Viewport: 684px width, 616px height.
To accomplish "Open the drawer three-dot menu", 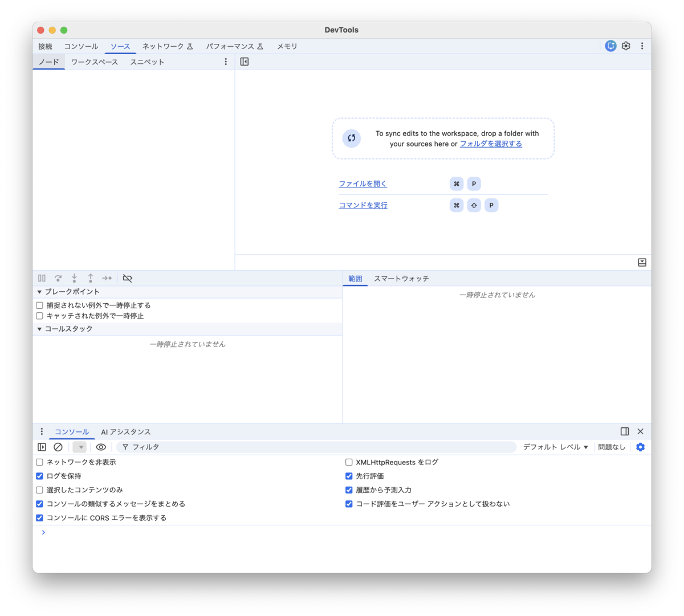I will (42, 431).
